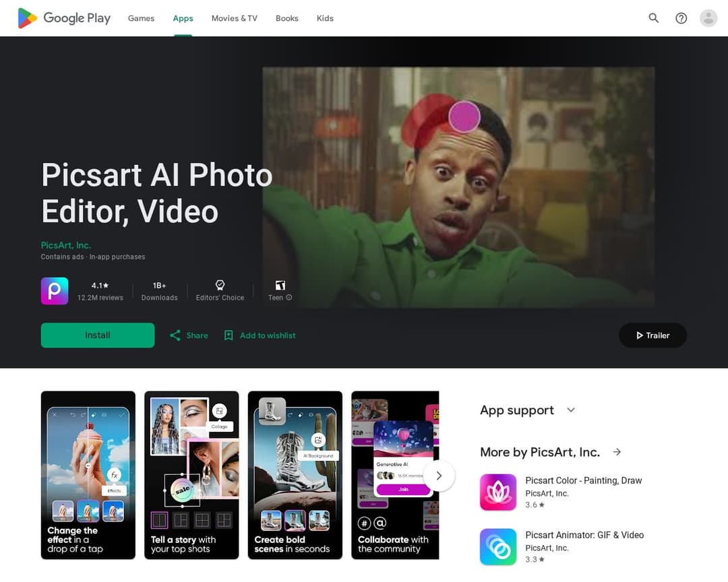This screenshot has width=728, height=582.
Task: Go to the Kids tab
Action: [325, 18]
